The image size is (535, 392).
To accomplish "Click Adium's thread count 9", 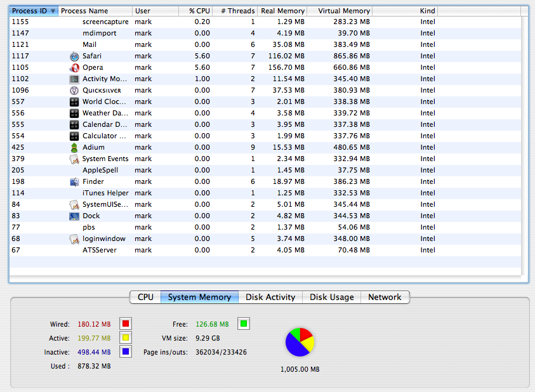I will pos(253,147).
